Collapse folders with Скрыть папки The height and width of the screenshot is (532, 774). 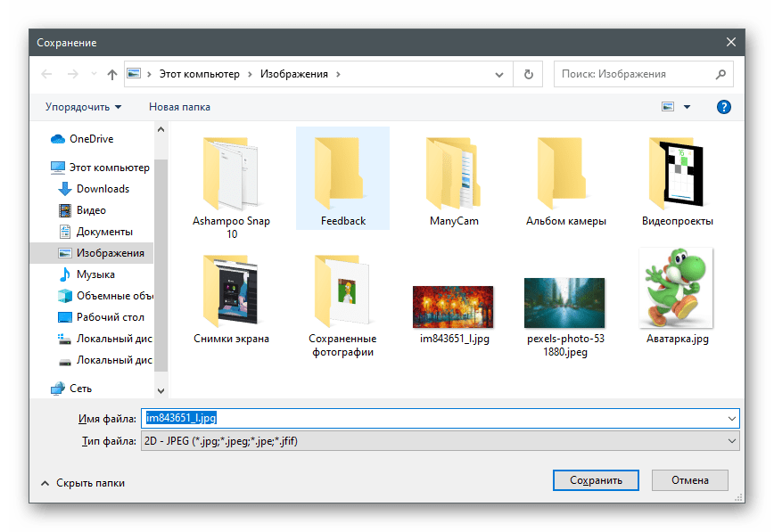(82, 483)
